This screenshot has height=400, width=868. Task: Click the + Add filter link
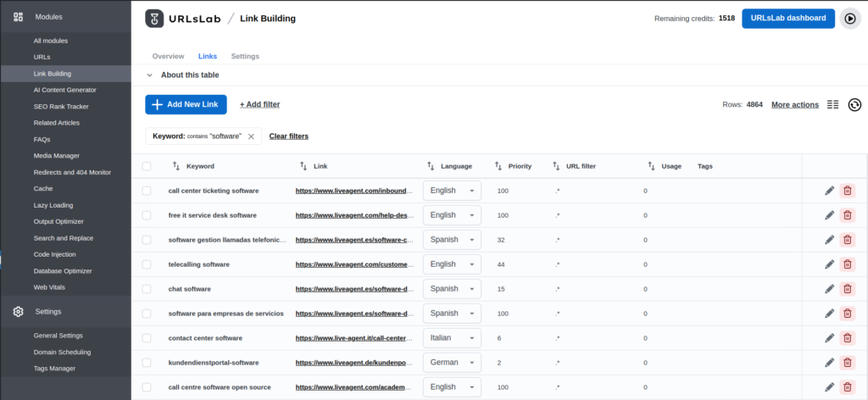(x=259, y=104)
